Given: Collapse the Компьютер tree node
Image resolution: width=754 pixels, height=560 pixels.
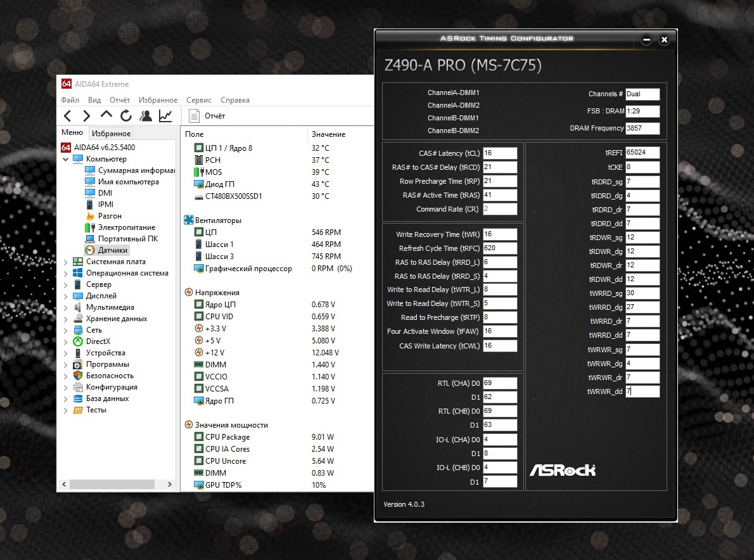Looking at the screenshot, I should [65, 159].
